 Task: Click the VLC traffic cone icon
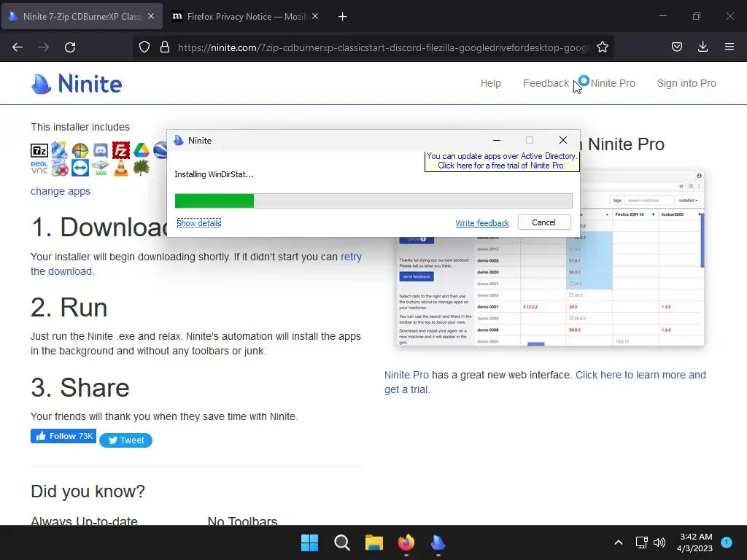(x=121, y=168)
